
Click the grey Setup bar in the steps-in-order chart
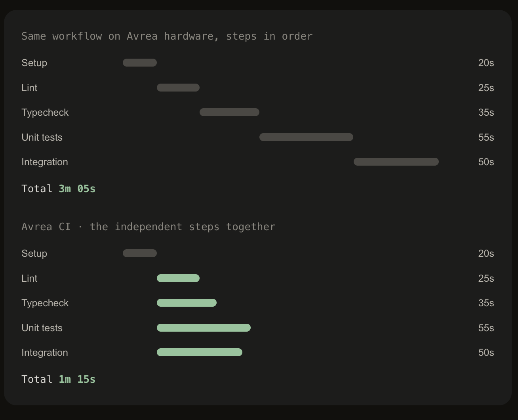140,63
